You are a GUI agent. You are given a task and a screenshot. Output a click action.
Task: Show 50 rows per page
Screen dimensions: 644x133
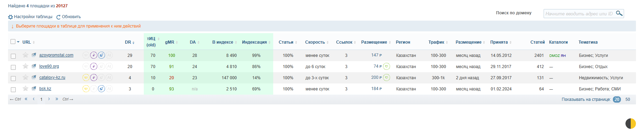click(x=628, y=99)
